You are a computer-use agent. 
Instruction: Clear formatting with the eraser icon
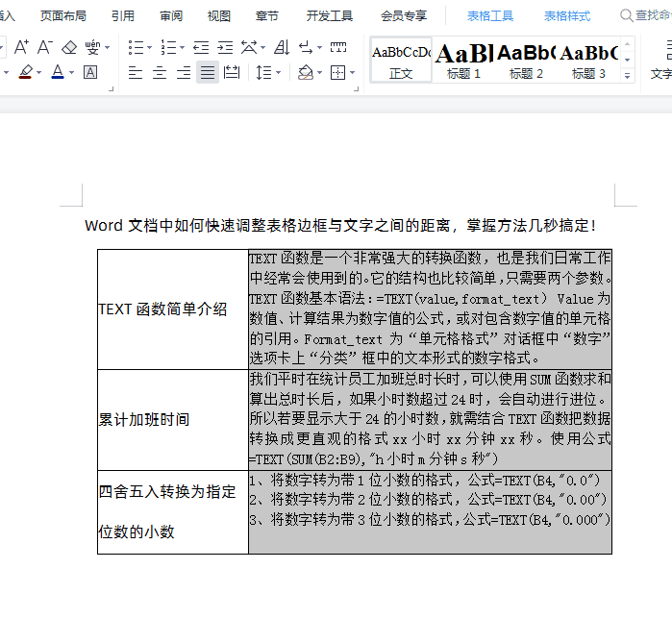(69, 47)
